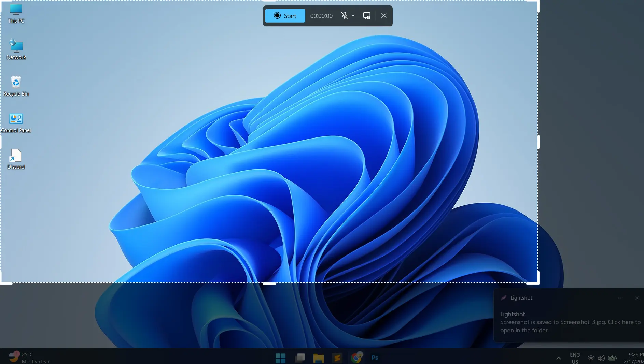The height and width of the screenshot is (364, 644).
Task: Open File Explorer from the taskbar
Action: click(319, 358)
